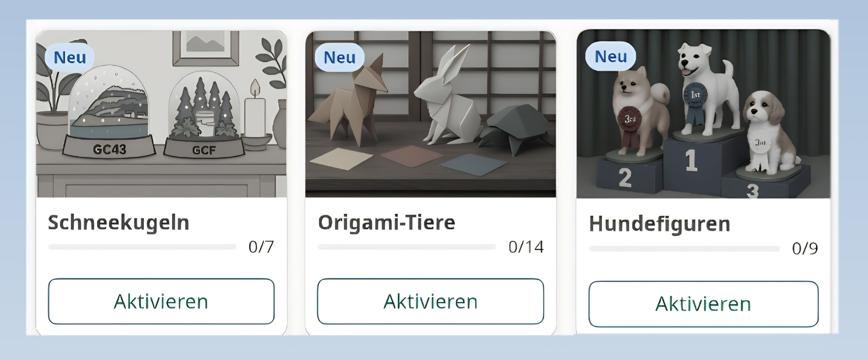Click the 0/14 counter on Origami-Tiere
The width and height of the screenshot is (868, 360).
coord(526,247)
